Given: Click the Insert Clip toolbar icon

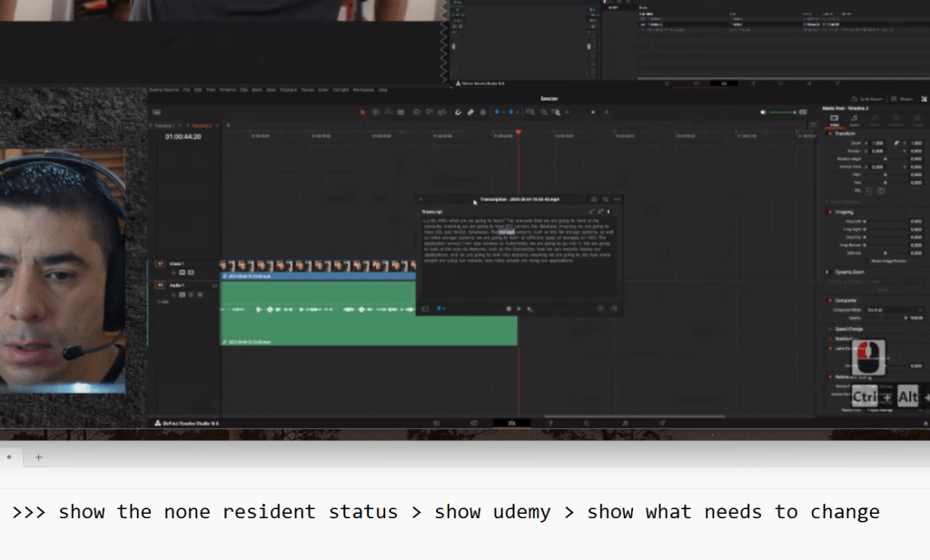Looking at the screenshot, I should point(416,112).
